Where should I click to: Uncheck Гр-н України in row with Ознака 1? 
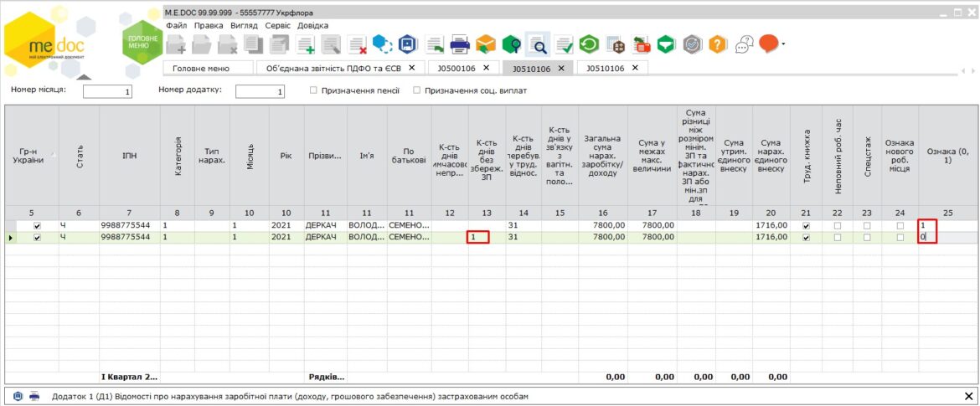[x=37, y=225]
